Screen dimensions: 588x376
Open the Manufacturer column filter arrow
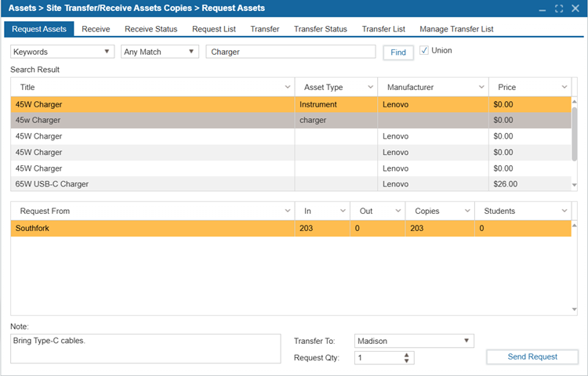pos(481,87)
